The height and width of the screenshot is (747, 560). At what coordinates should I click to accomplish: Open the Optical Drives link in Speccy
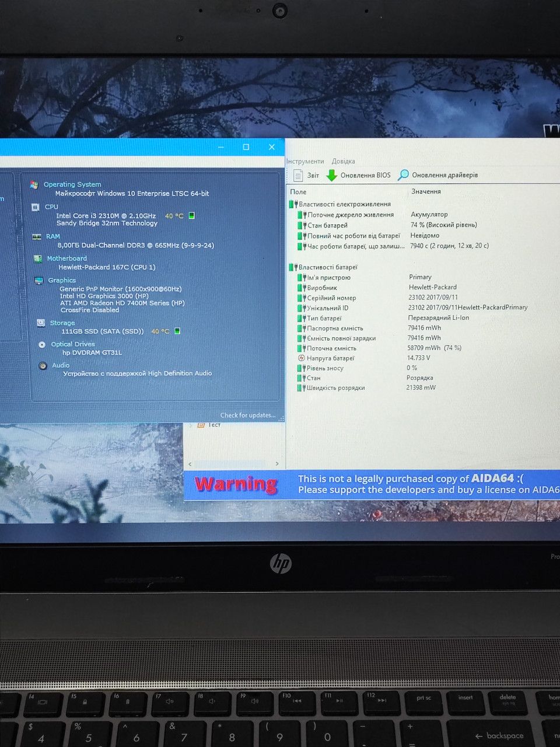tap(73, 344)
